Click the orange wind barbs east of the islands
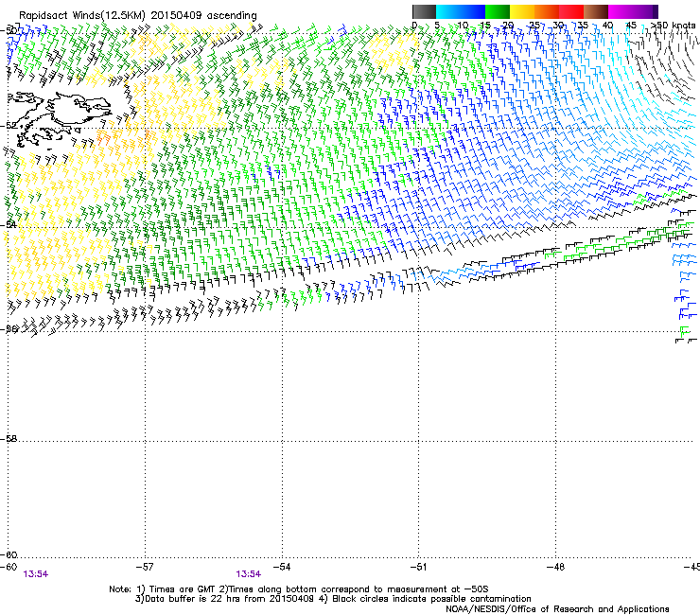The image size is (700, 615). 103,137
